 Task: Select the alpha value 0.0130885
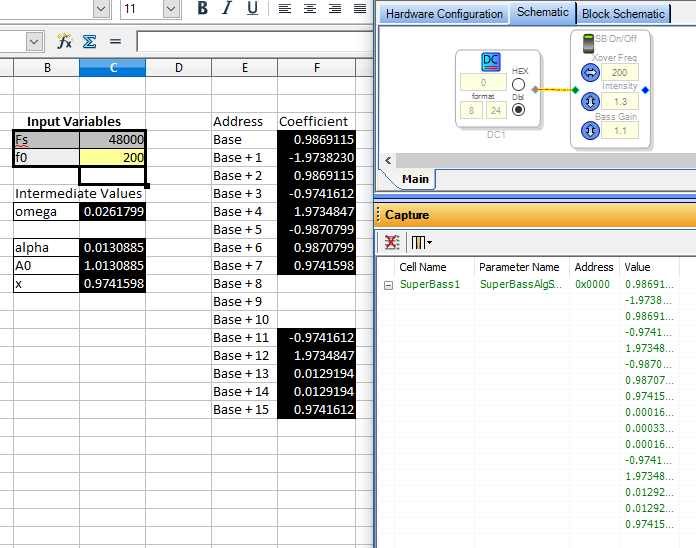(x=112, y=248)
